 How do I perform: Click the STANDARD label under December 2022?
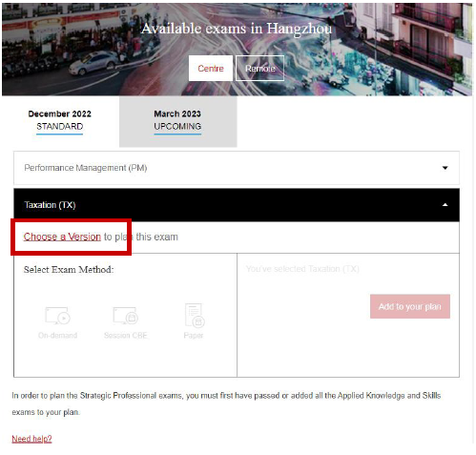click(60, 127)
